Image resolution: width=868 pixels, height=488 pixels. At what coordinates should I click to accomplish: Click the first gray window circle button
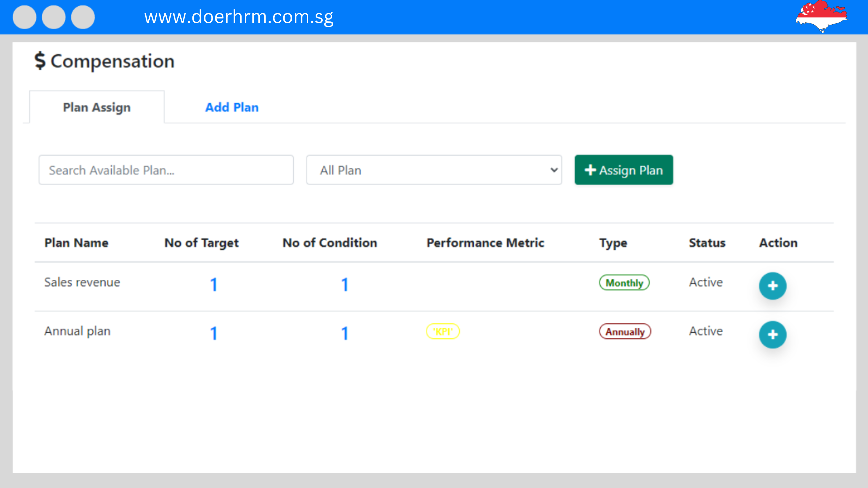tap(24, 17)
